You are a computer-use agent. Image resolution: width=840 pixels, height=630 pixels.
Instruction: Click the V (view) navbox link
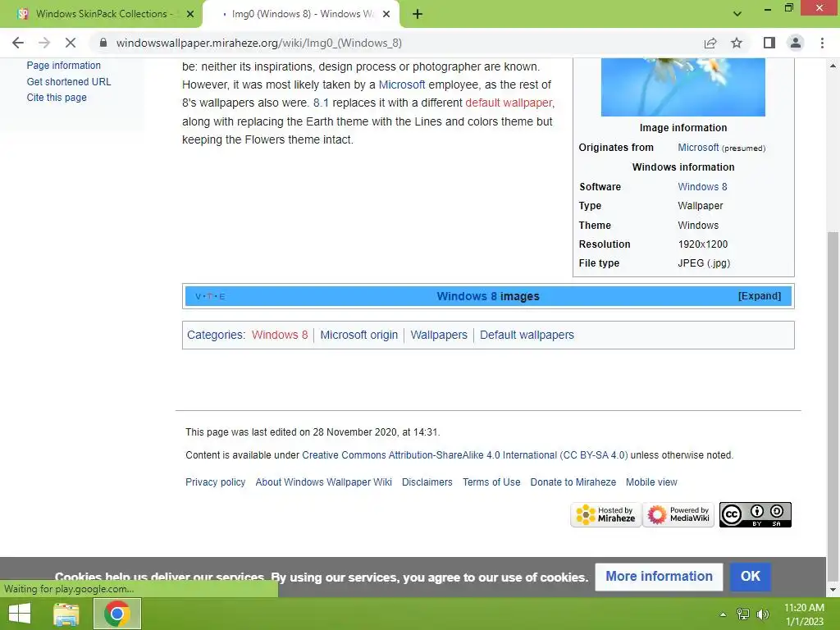198,297
